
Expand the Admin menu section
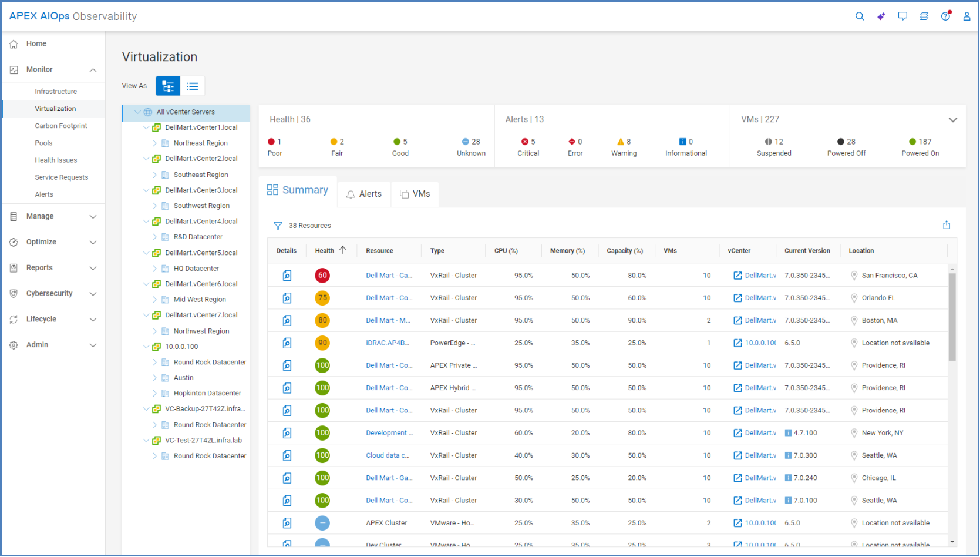[93, 345]
